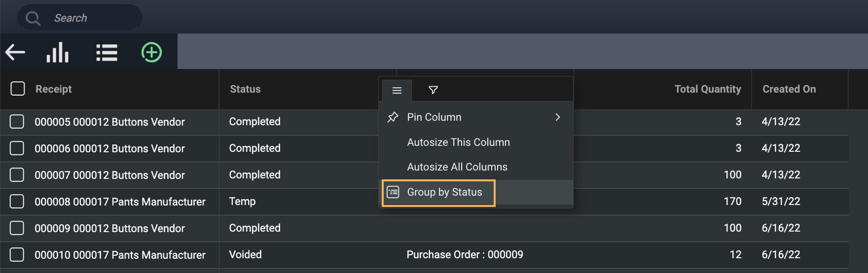
Task: Click the Status column header
Action: coord(245,89)
